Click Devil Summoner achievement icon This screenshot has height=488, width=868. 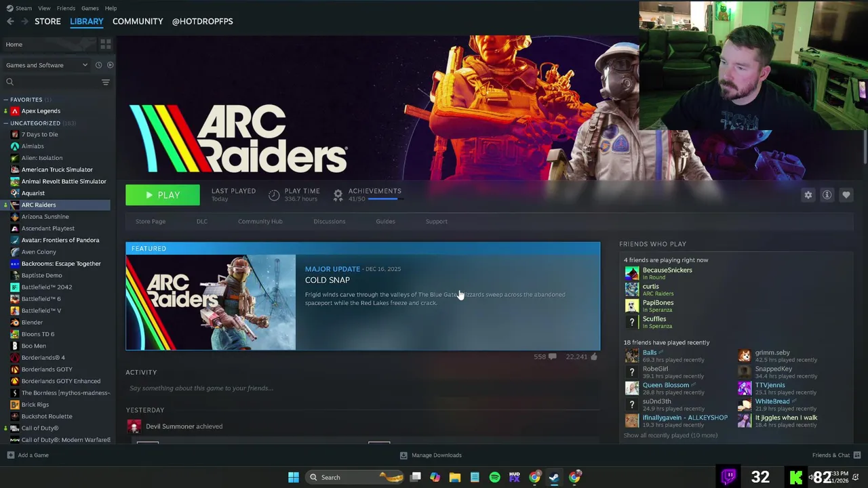(x=134, y=426)
